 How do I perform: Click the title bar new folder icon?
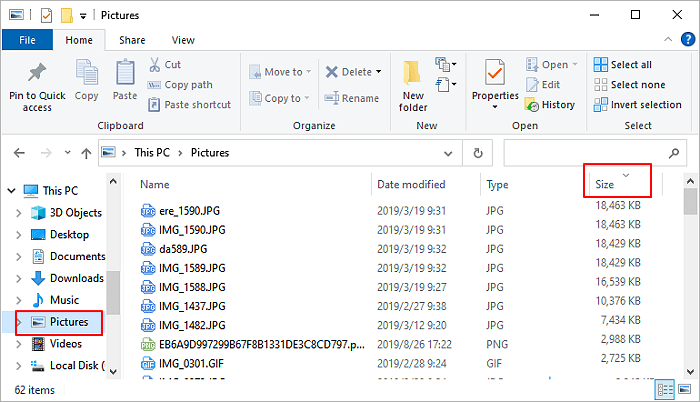(x=67, y=15)
